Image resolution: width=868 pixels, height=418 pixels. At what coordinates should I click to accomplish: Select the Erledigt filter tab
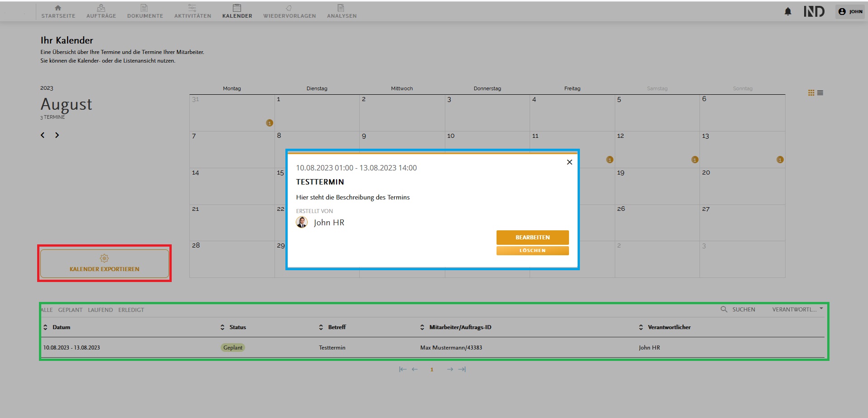(x=131, y=310)
